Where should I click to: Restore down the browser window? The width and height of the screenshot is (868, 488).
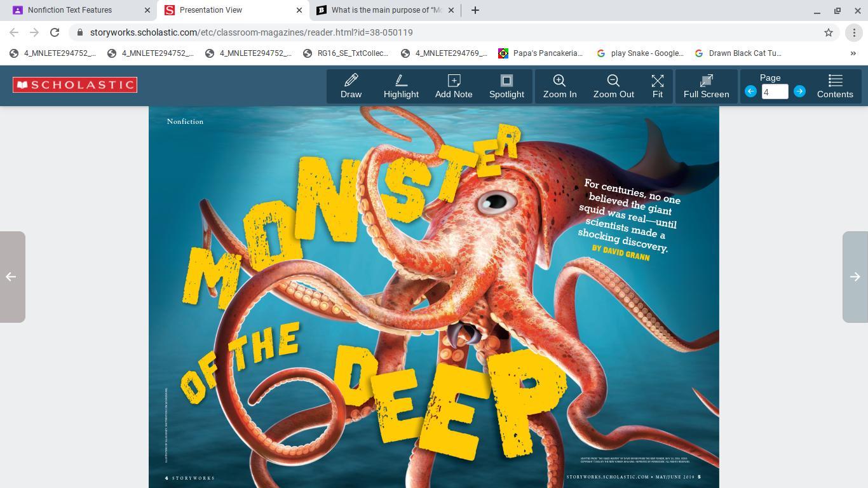[x=837, y=10]
